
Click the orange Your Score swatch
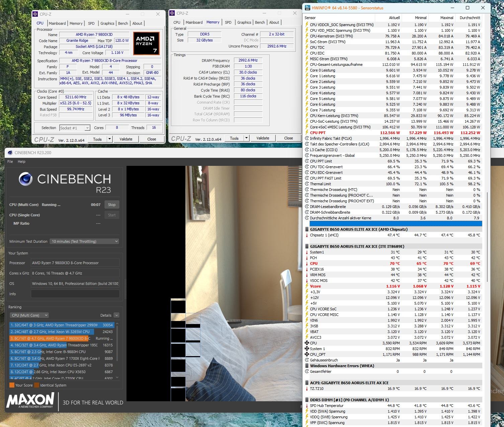pos(12,385)
